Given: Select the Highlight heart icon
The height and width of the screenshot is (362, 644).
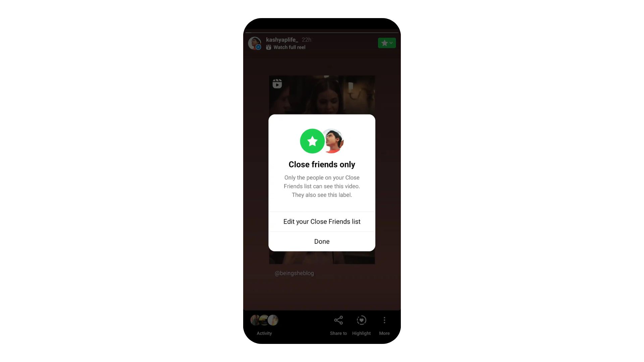Looking at the screenshot, I should coord(361,320).
